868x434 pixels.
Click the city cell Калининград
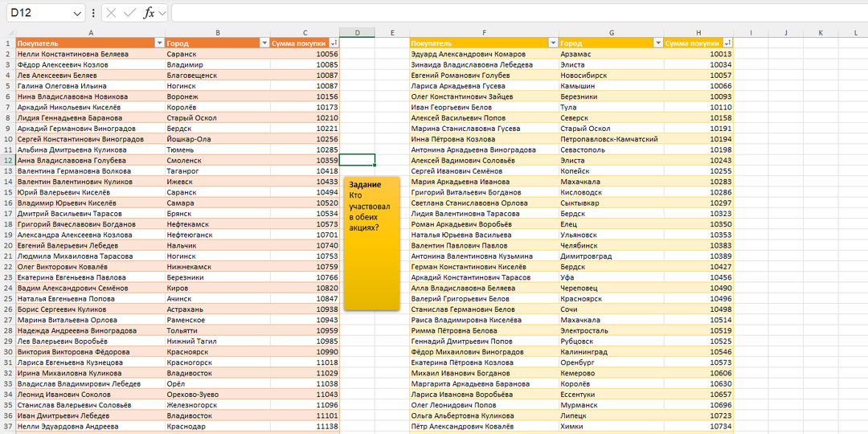point(612,351)
